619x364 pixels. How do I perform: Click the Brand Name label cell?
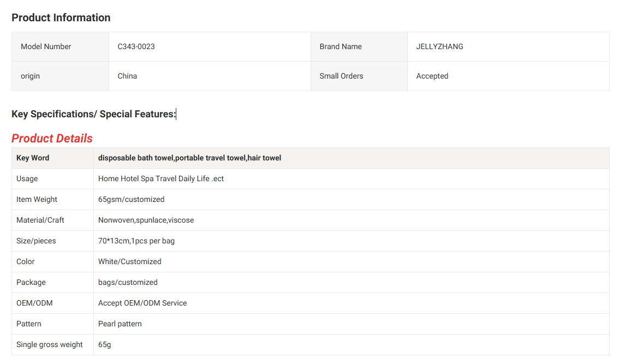pos(341,46)
